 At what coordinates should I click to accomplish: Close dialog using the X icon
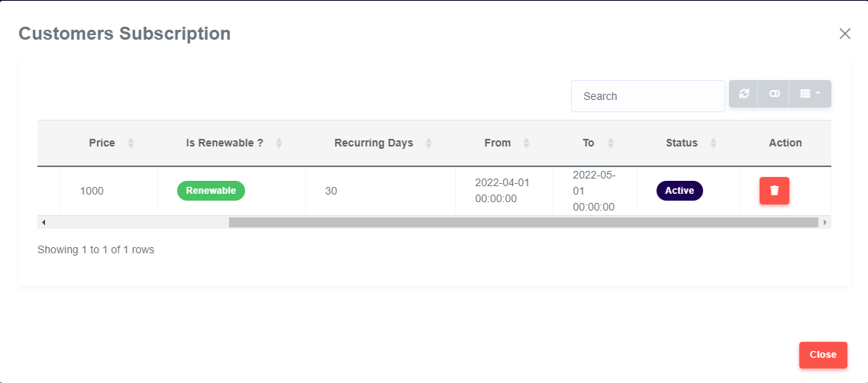[x=844, y=34]
